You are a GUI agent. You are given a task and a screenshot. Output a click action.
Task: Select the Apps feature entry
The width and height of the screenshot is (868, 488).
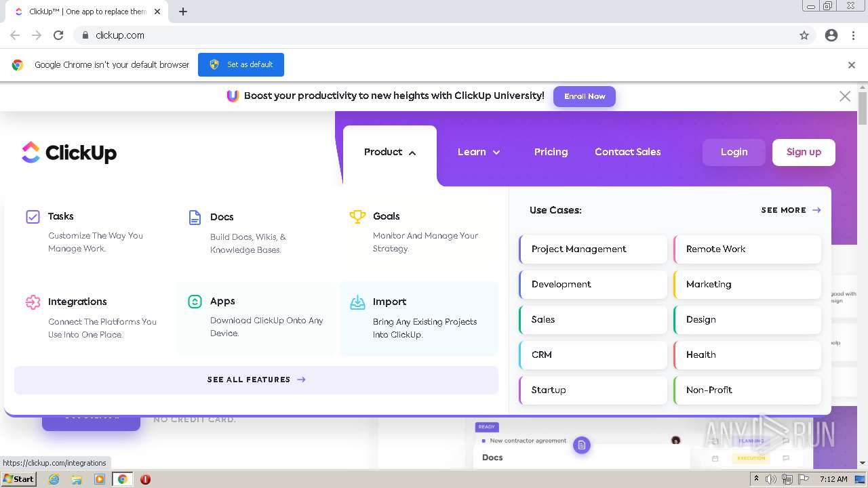[x=256, y=318]
